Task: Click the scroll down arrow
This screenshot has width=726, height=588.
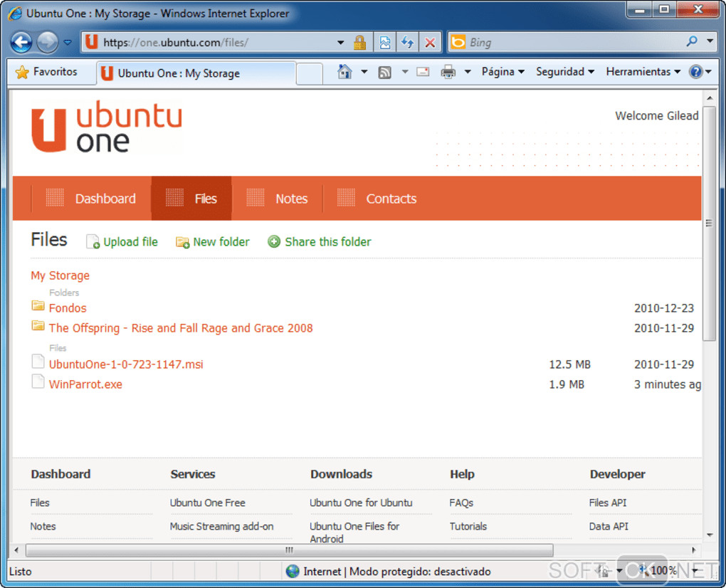Action: pyautogui.click(x=710, y=535)
